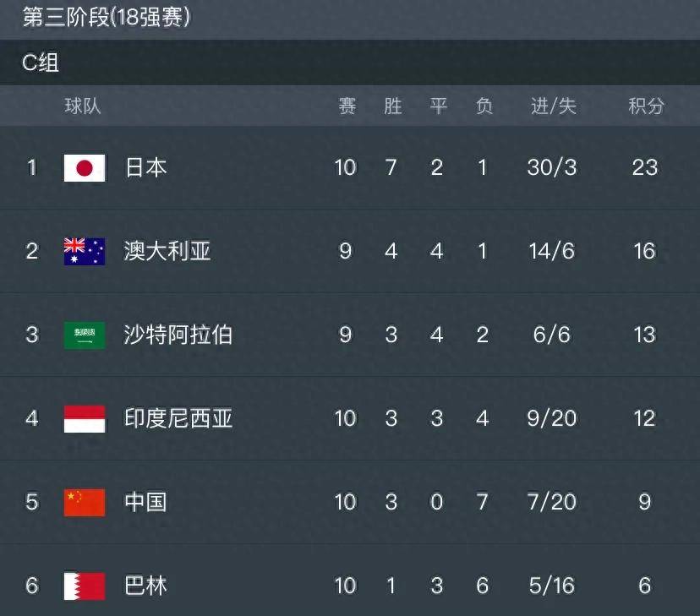Select the 第三阶段(18强赛) stage heading
Screen dimensions: 700x616
(x=107, y=17)
